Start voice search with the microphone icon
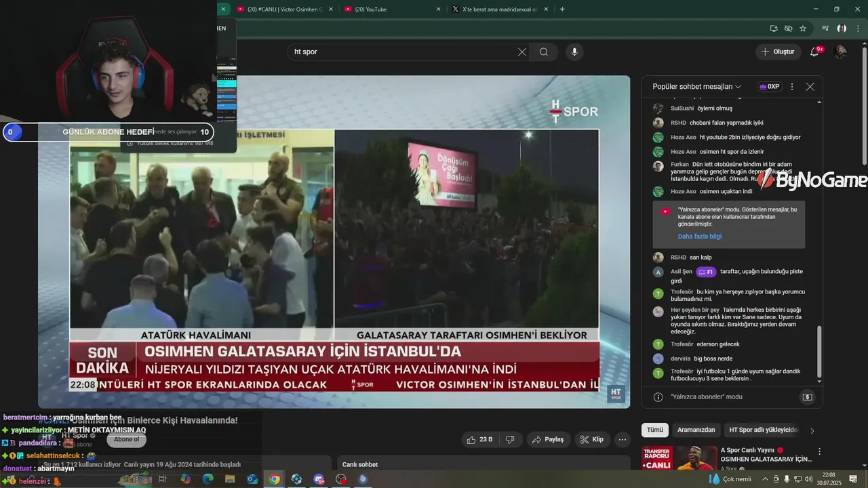The width and height of the screenshot is (868, 488). tap(574, 52)
